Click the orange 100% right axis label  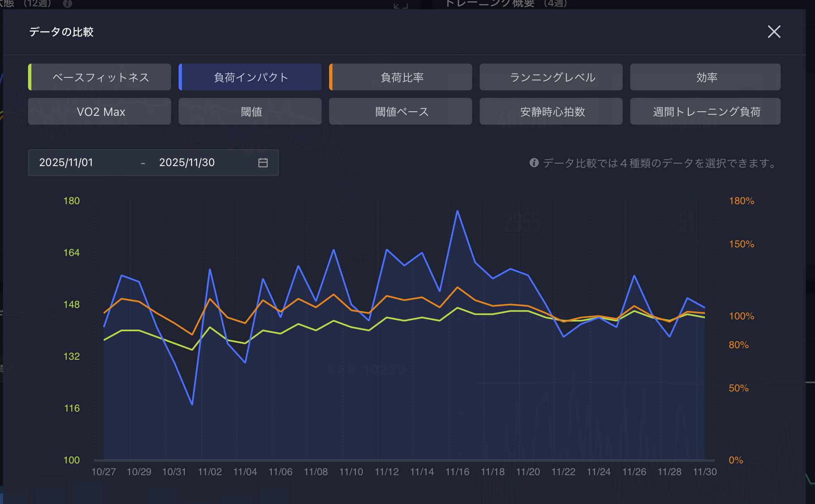[x=741, y=316]
